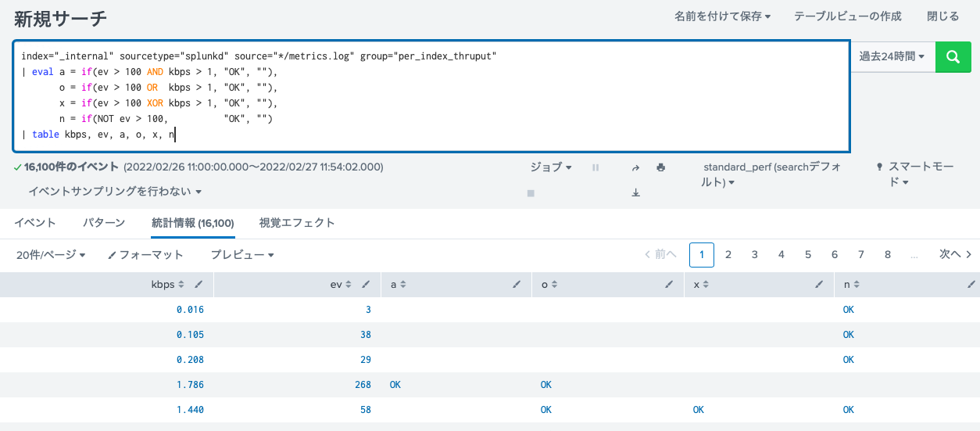Open the 過去24時間 time range picker
The width and height of the screenshot is (980, 431).
click(892, 56)
